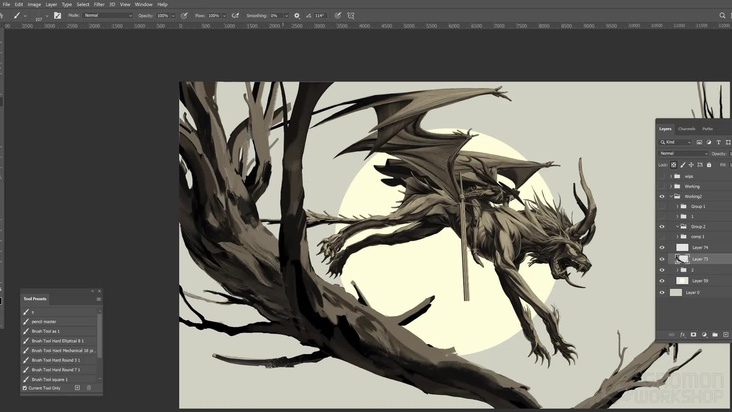Click the smoothing options gear icon
Screen dimensions: 732x412
coord(297,16)
